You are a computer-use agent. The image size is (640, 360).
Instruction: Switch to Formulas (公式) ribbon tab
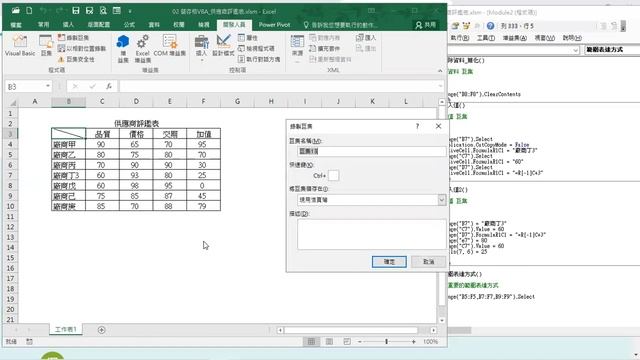coord(129,25)
